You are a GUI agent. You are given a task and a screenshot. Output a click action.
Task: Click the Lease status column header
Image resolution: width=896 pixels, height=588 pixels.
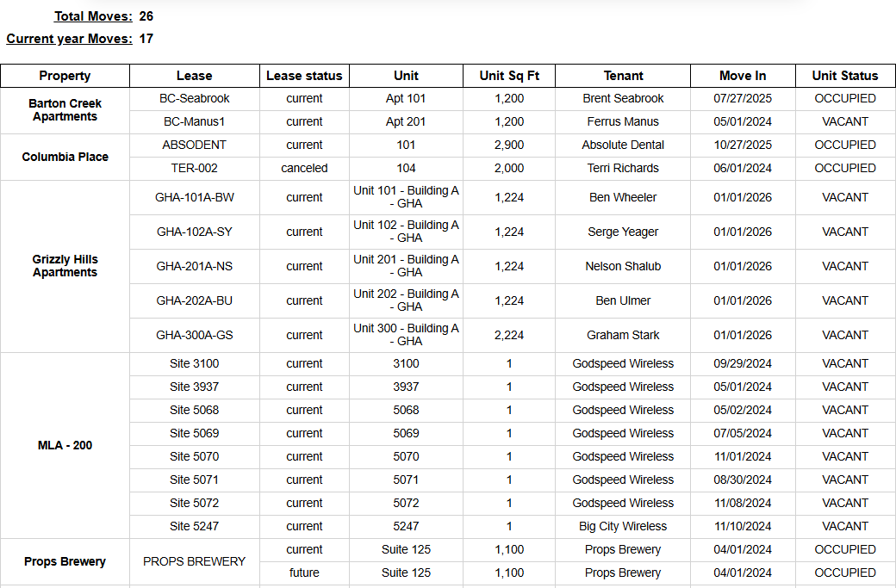pyautogui.click(x=304, y=76)
